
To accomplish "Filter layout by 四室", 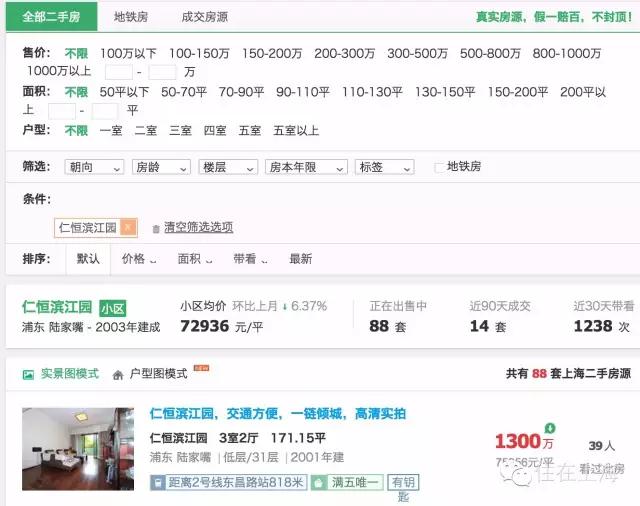I will point(215,131).
